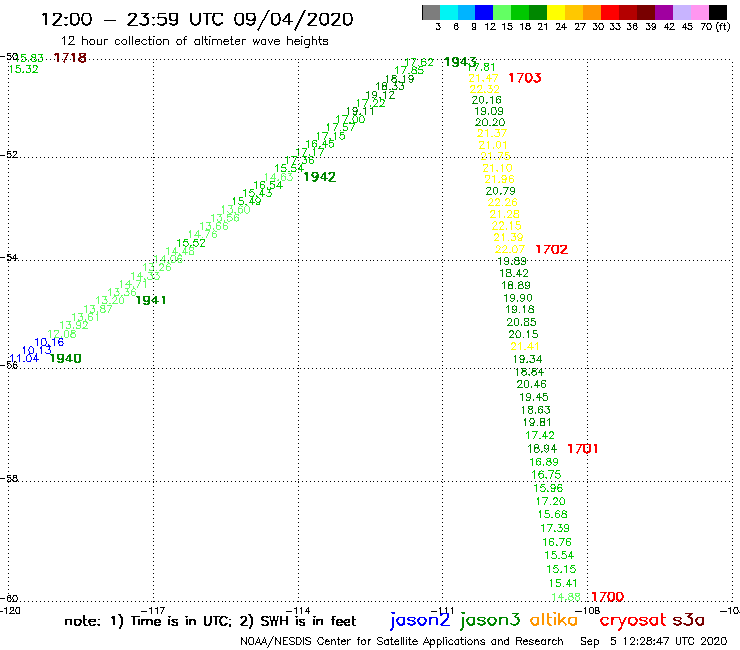Screen dimensions: 740x650
Task: Select the 1941 time marker
Action: [151, 300]
